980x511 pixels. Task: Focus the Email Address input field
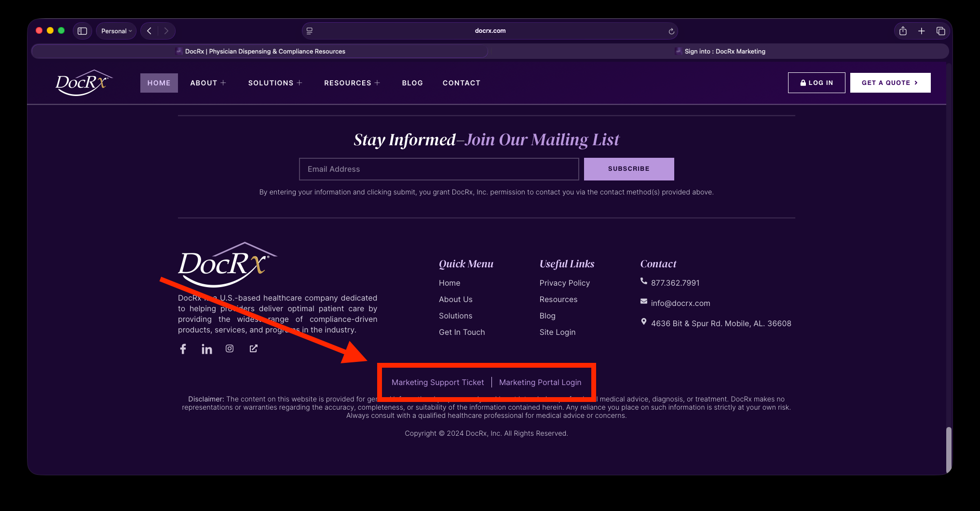tap(439, 169)
